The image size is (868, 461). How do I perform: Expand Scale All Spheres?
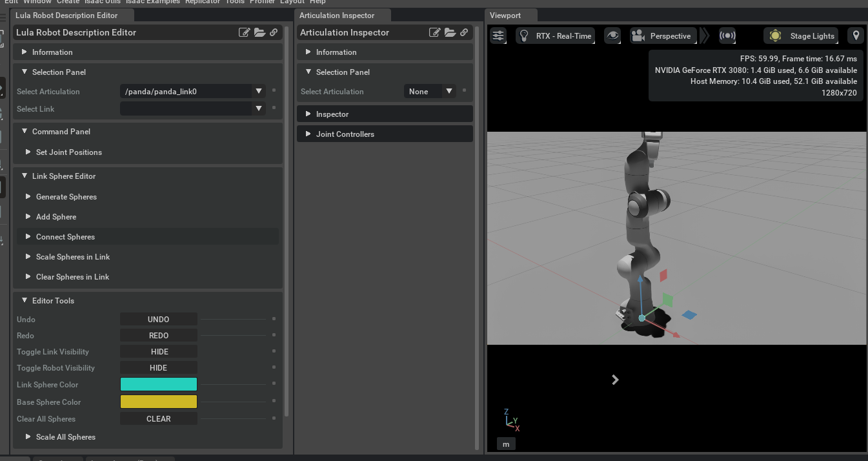149,437
